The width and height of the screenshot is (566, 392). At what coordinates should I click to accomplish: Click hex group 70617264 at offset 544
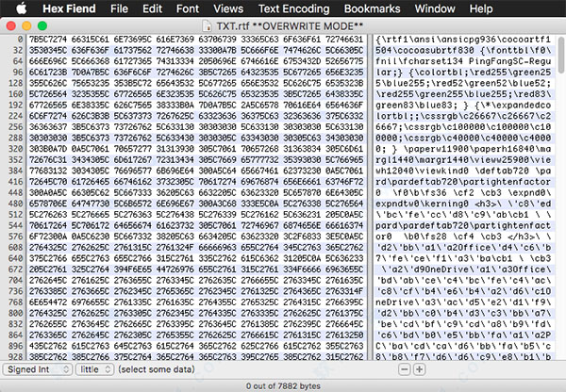[48, 225]
